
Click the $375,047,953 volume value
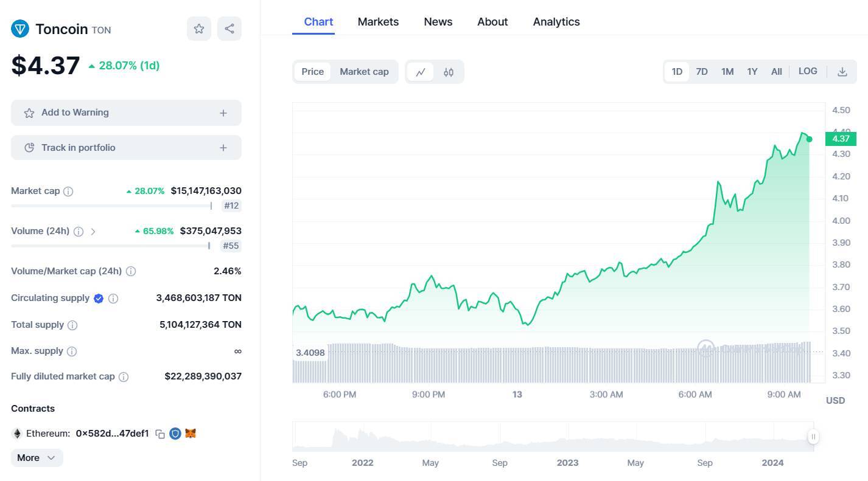tap(211, 231)
